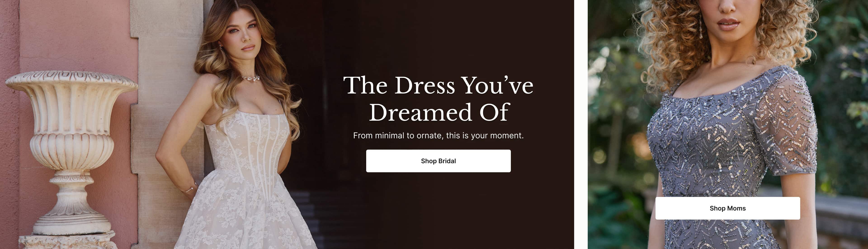
Task: Click the white gap between the two banners
Action: tap(581, 124)
